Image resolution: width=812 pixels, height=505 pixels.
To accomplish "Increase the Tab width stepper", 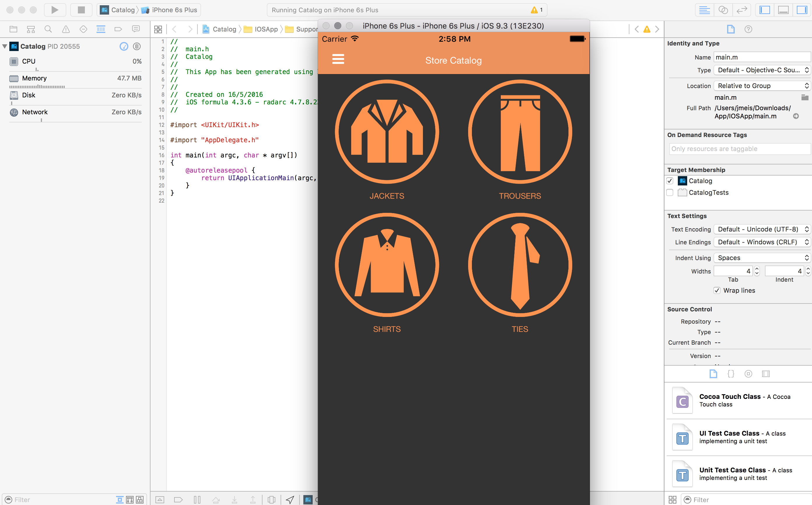I will click(x=757, y=269).
